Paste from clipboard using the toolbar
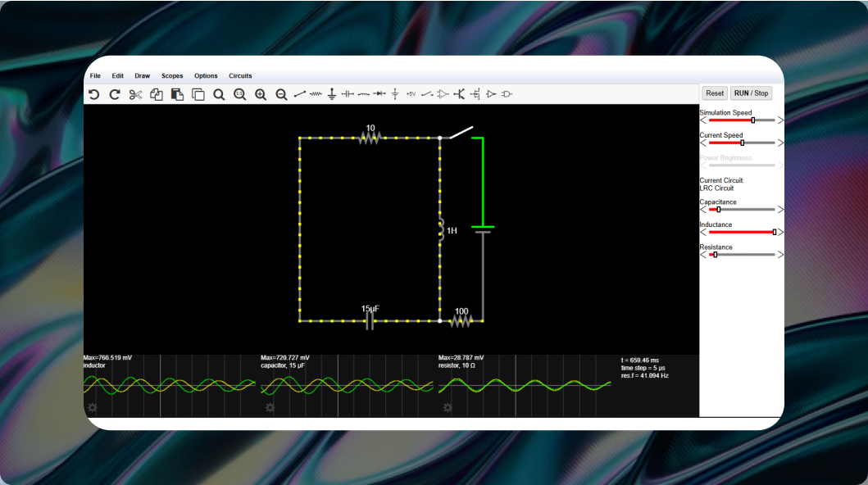This screenshot has height=485, width=868. click(177, 94)
